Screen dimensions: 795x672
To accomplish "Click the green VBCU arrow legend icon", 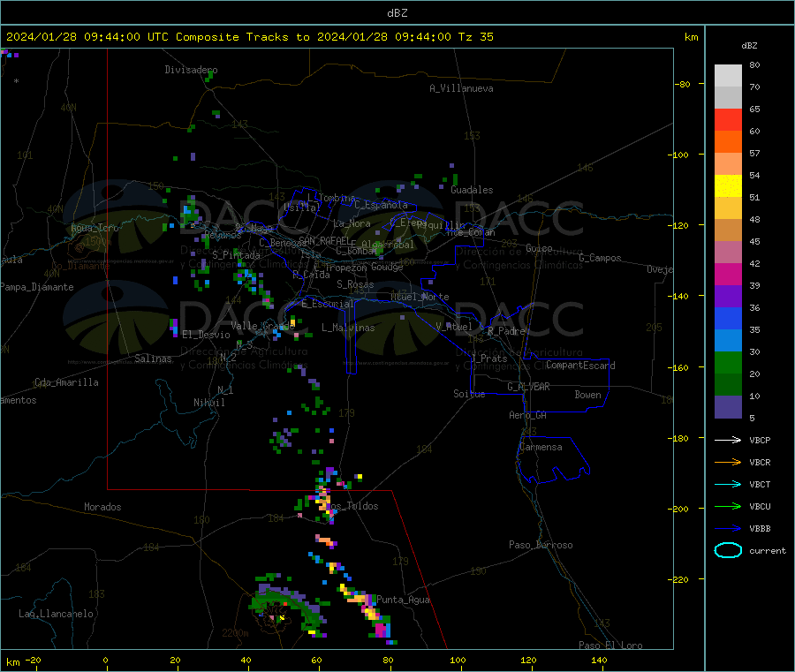I will tap(728, 506).
